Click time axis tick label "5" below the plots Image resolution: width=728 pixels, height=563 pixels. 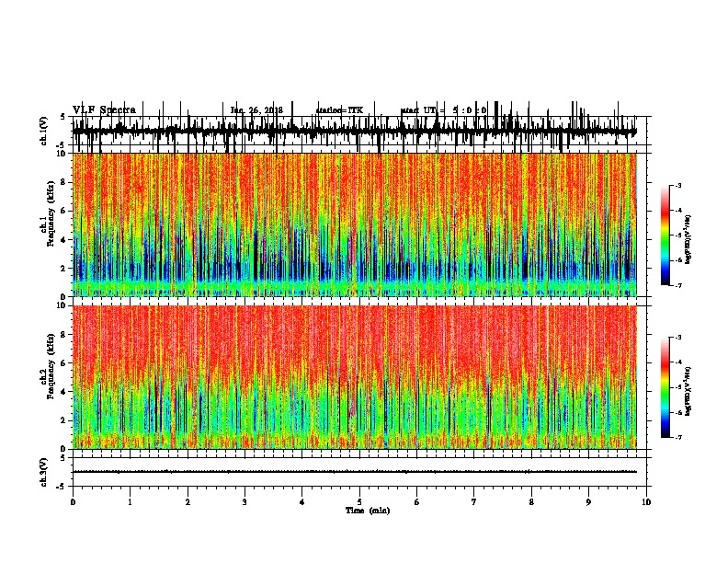pos(359,502)
